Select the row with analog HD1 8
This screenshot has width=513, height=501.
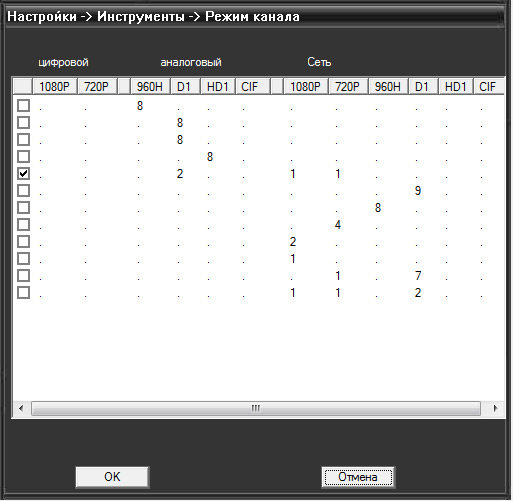(23, 157)
